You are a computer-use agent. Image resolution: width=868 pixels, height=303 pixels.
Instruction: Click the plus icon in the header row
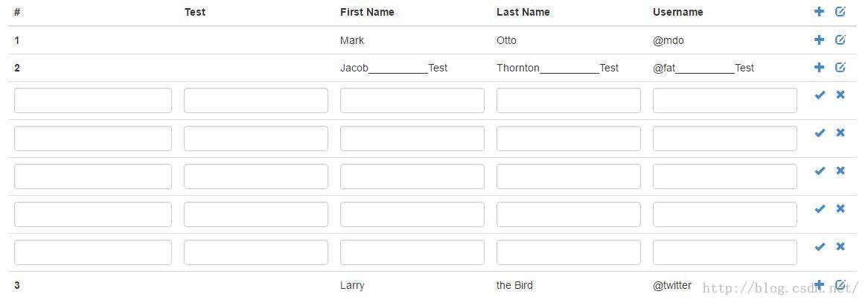[819, 12]
